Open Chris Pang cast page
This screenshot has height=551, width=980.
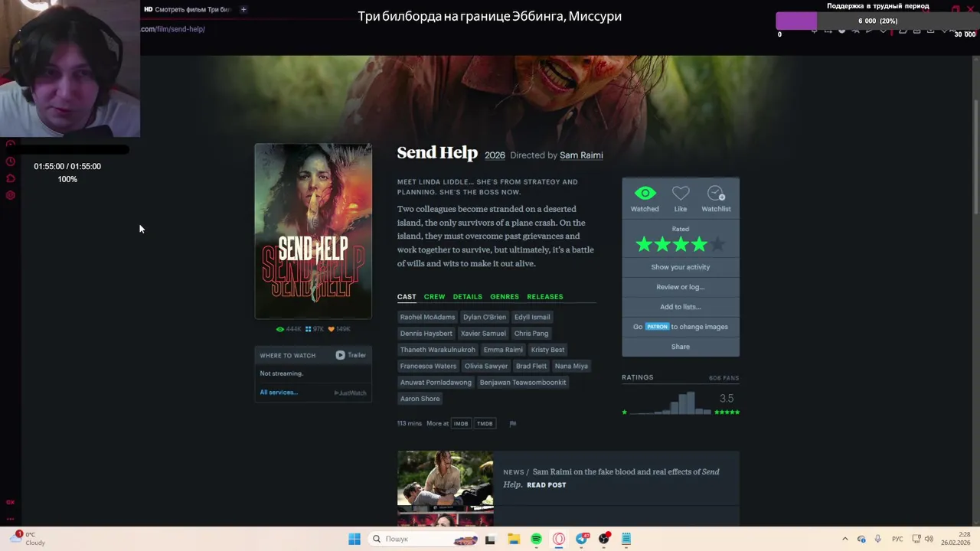(x=531, y=334)
